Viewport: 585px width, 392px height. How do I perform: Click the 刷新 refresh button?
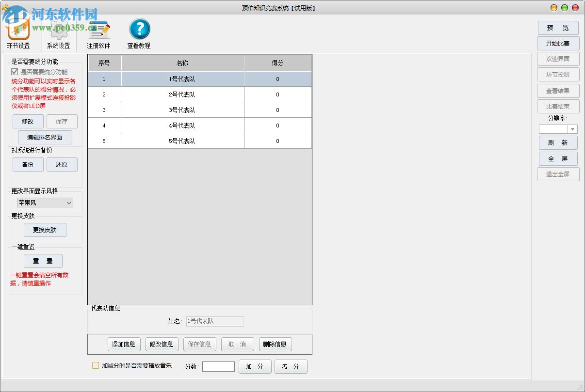(x=558, y=142)
